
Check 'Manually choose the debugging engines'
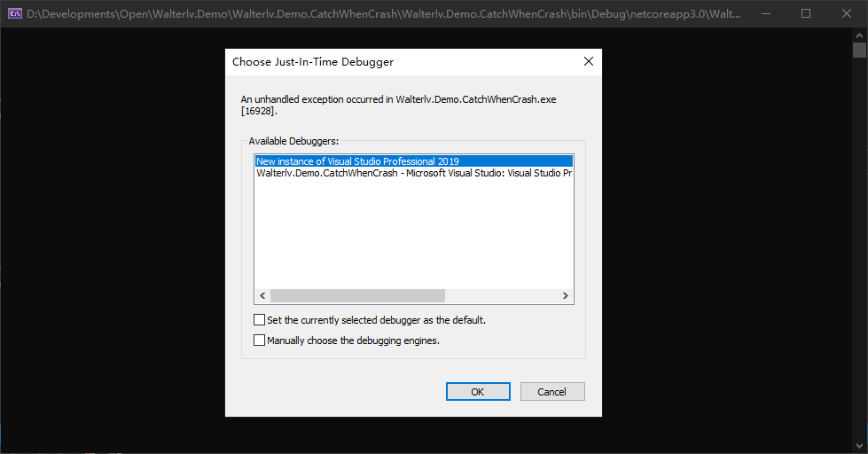[x=260, y=340]
